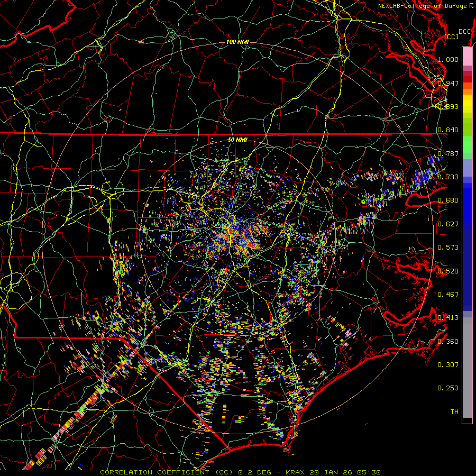The width and height of the screenshot is (476, 476).
Task: Click the 0.627 legend value
Action: tap(448, 224)
